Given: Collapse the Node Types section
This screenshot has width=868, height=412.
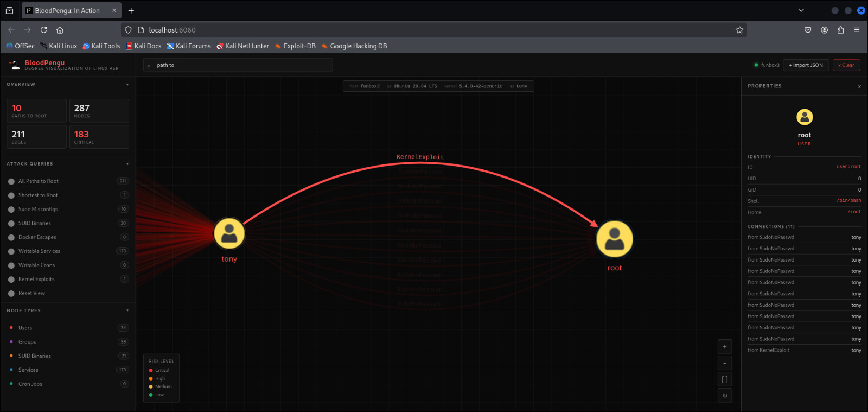Looking at the screenshot, I should coord(127,311).
